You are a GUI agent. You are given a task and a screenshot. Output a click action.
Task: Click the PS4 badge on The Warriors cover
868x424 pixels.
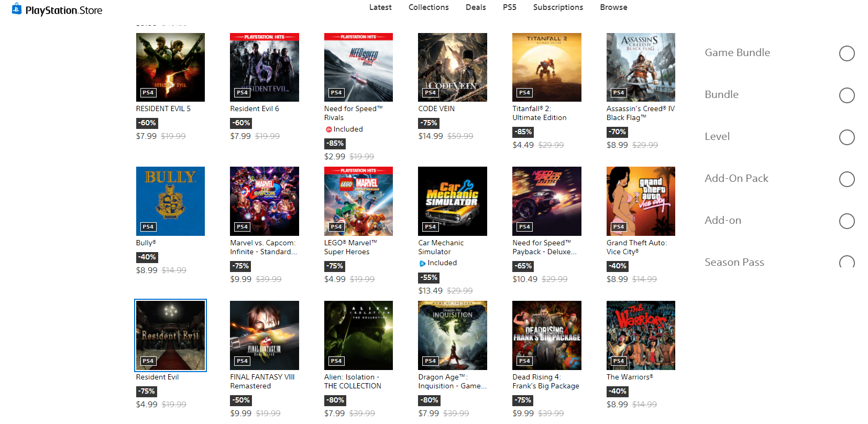(x=619, y=361)
